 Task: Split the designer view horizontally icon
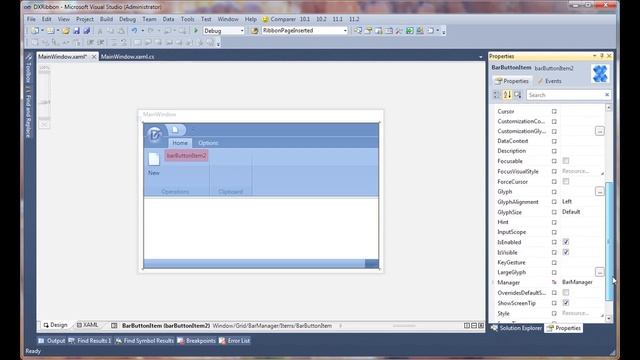point(474,325)
